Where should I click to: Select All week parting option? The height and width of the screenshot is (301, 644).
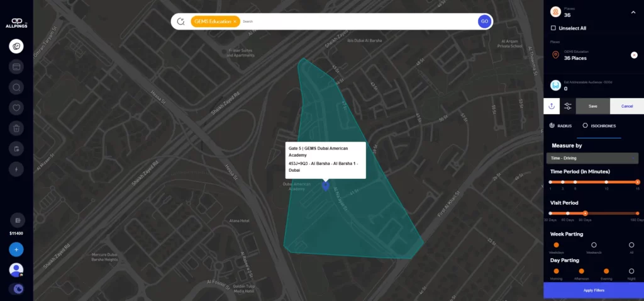631,245
